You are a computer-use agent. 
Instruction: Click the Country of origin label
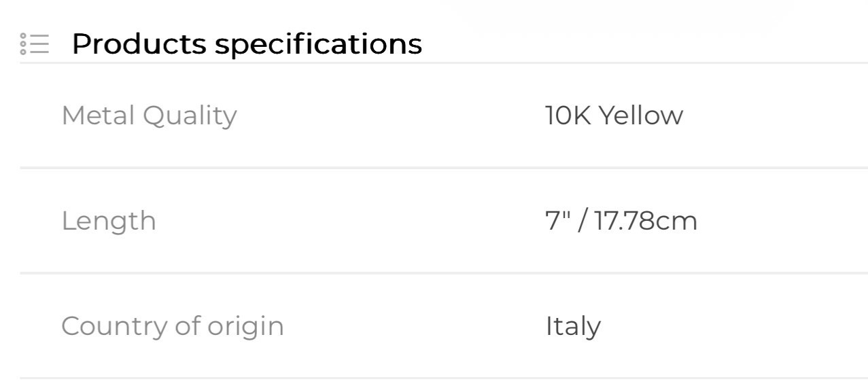(x=173, y=326)
